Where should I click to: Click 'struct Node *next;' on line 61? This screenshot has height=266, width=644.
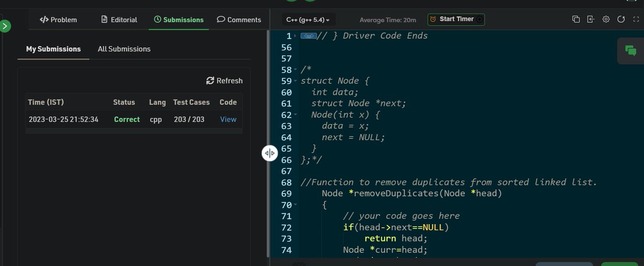point(358,104)
